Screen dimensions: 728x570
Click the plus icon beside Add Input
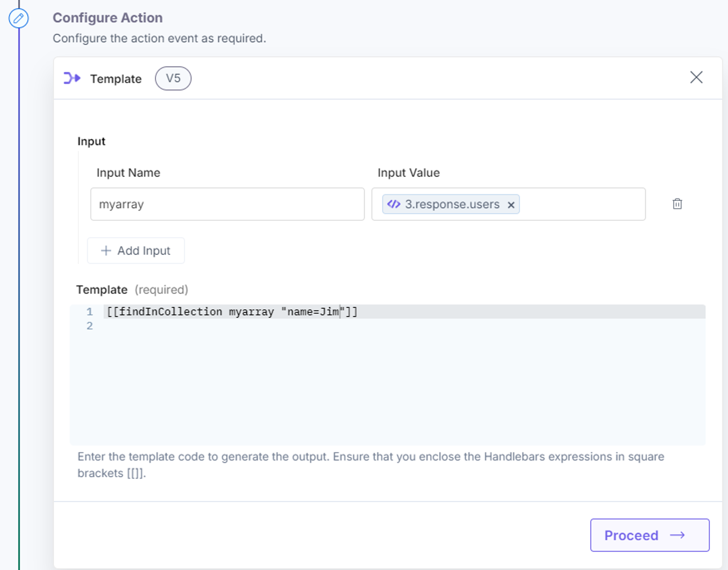(106, 251)
